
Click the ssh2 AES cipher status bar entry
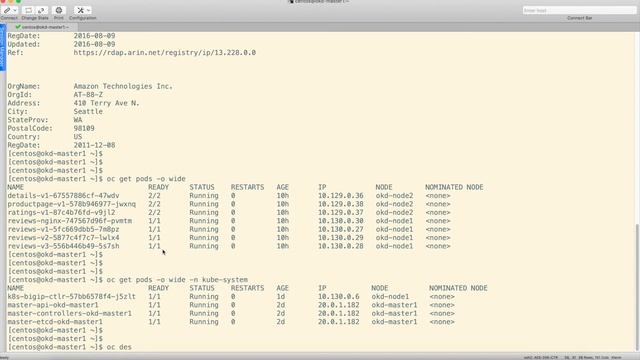click(x=540, y=358)
